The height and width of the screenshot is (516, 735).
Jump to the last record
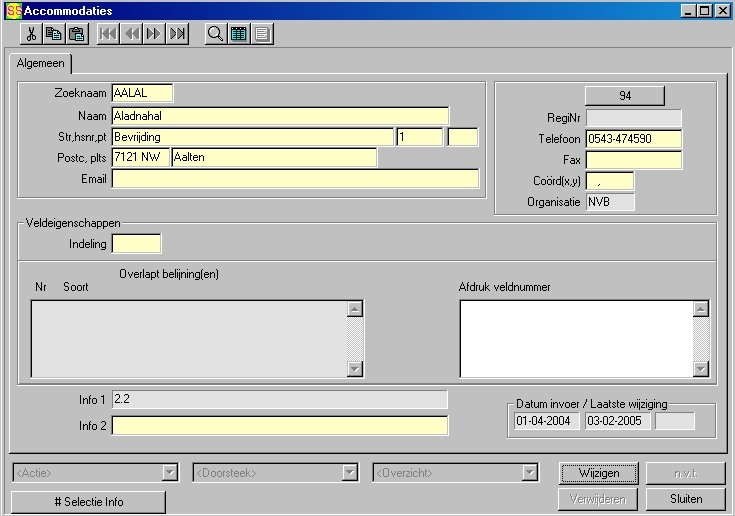coord(177,34)
